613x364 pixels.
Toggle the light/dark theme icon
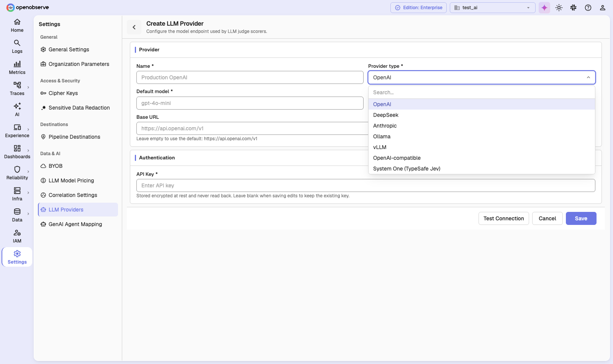click(559, 8)
